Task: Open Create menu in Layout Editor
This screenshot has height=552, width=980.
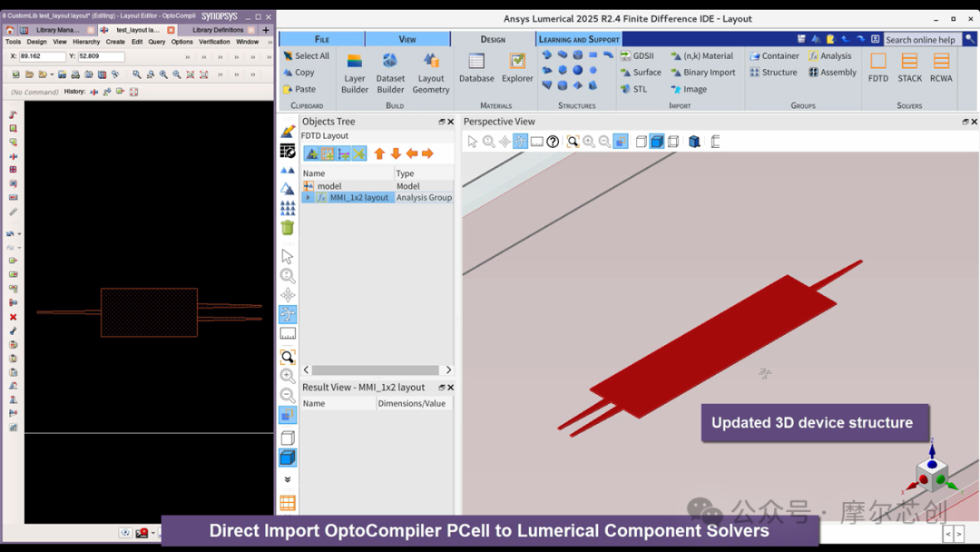Action: (115, 42)
